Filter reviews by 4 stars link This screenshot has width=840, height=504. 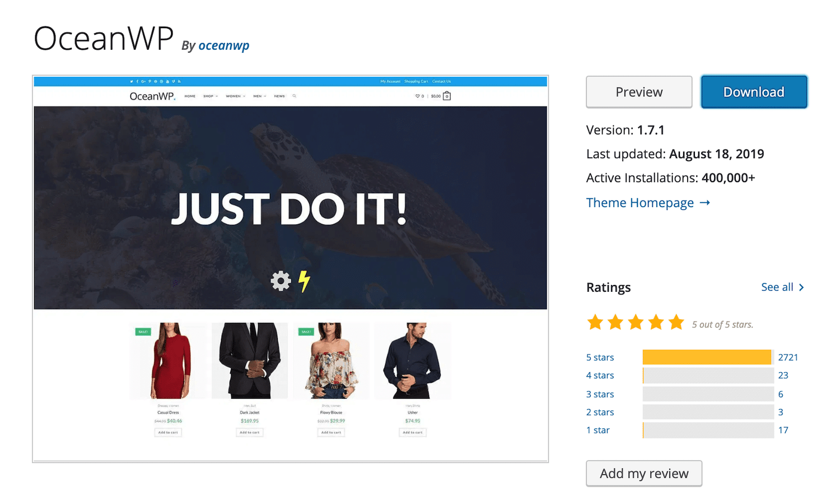pyautogui.click(x=600, y=375)
